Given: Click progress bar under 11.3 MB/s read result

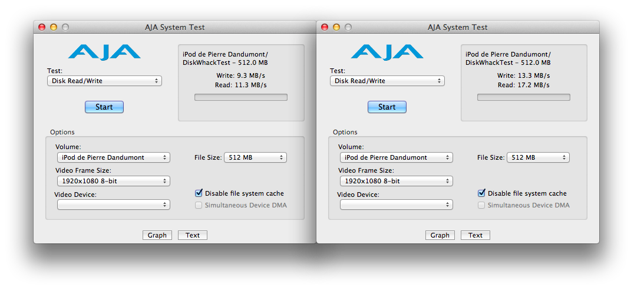Looking at the screenshot, I should [x=241, y=97].
